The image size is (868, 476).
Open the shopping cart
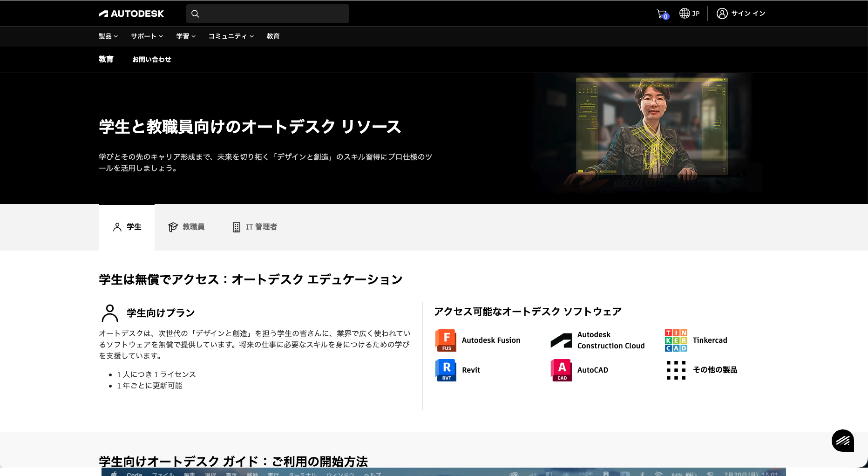point(662,14)
